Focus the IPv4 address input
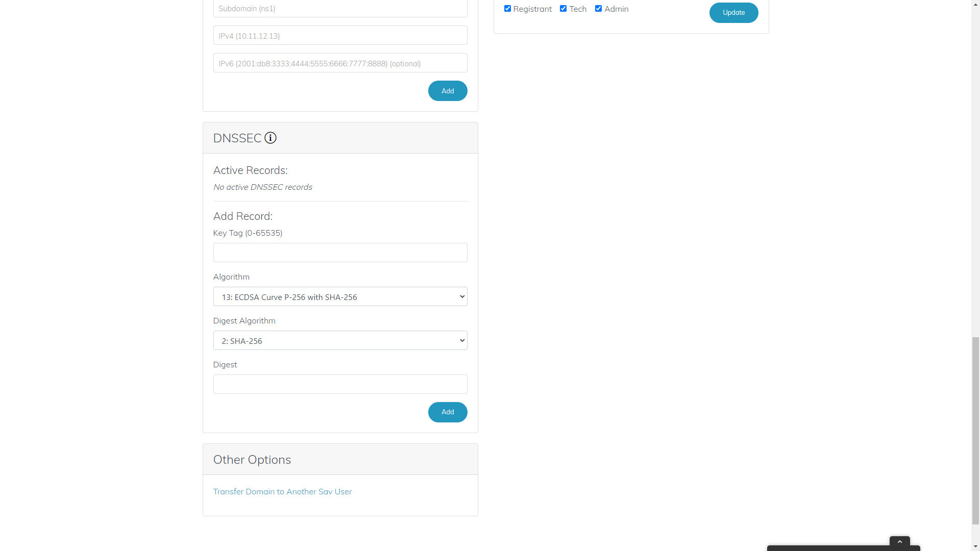This screenshot has height=551, width=980. point(340,35)
